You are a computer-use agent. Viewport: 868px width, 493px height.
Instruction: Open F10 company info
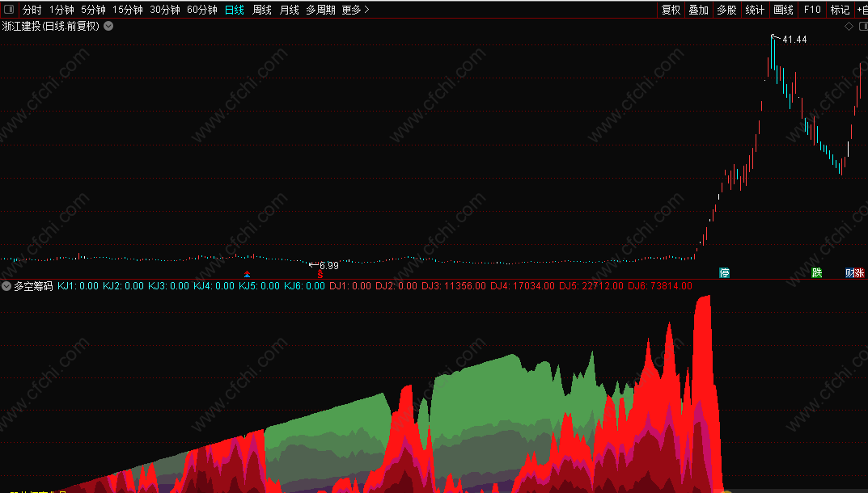[x=812, y=10]
